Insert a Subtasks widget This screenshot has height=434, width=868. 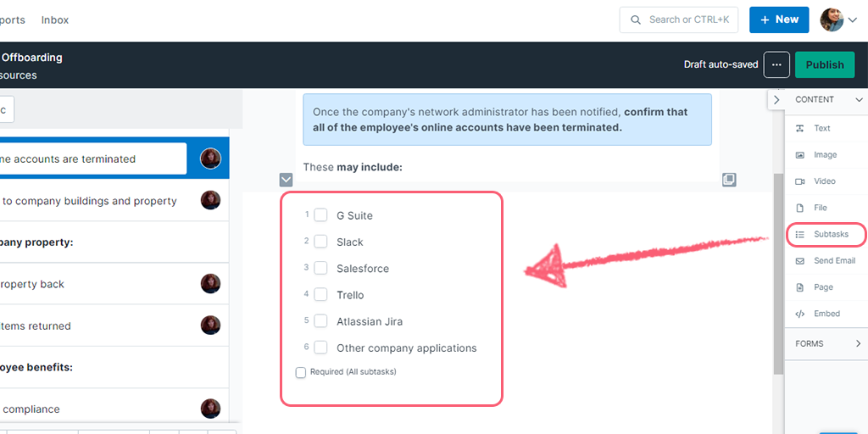830,234
